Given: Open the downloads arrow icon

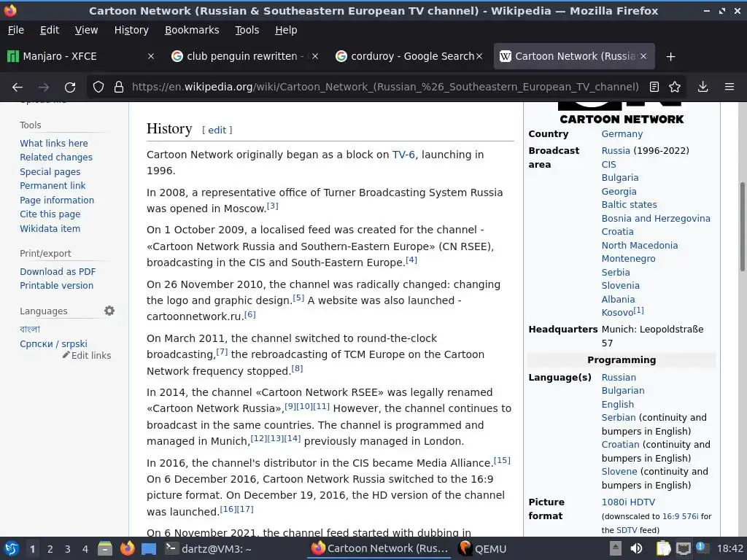Looking at the screenshot, I should tap(703, 87).
